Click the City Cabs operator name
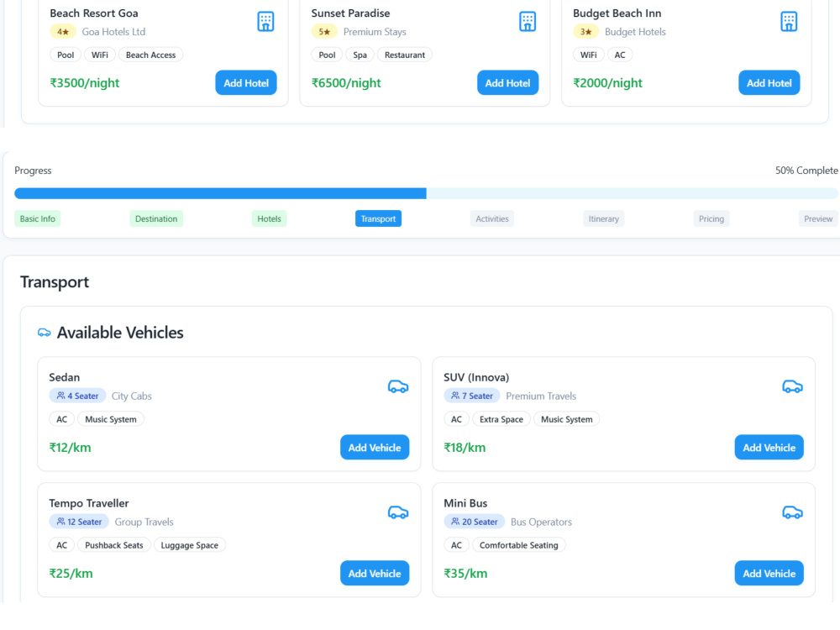 click(x=131, y=396)
